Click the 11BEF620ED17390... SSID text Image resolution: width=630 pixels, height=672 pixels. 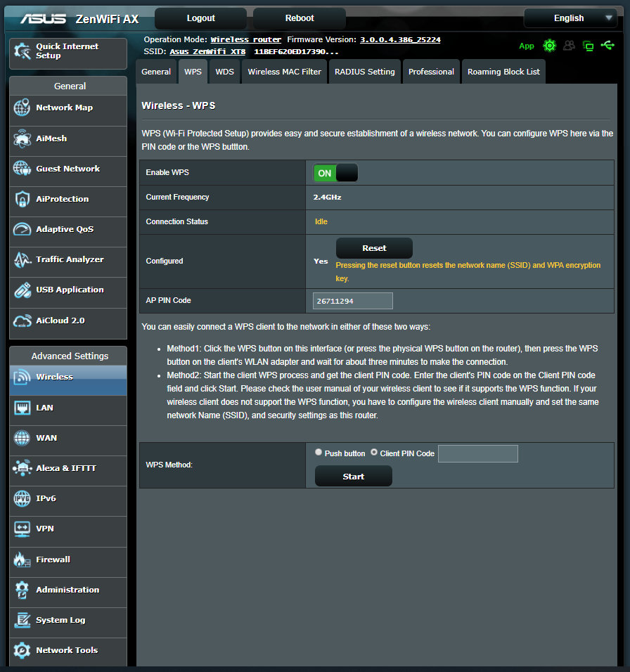coord(296,51)
